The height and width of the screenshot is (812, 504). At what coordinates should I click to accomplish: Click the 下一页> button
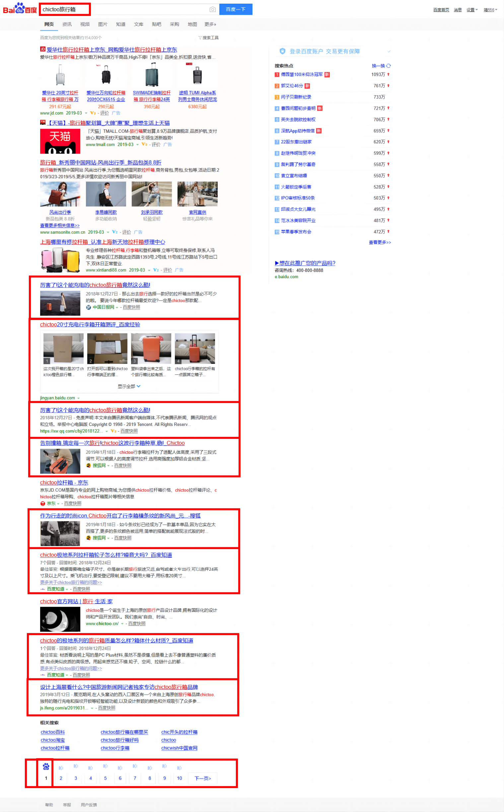click(x=203, y=778)
